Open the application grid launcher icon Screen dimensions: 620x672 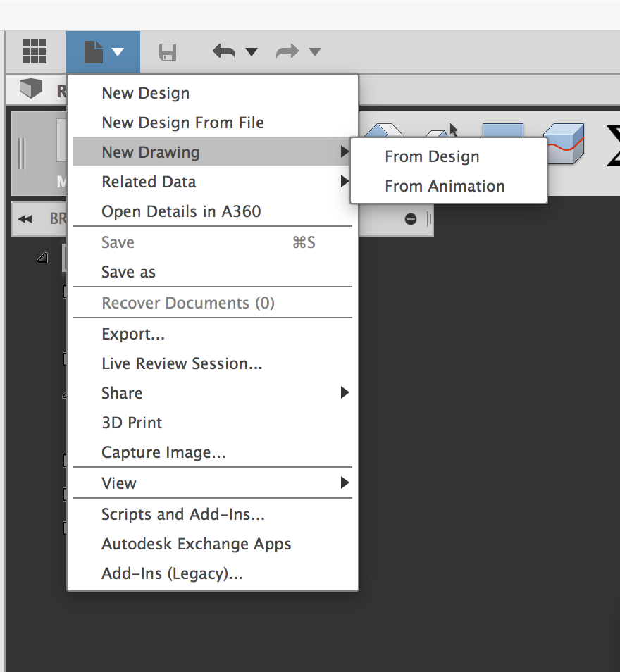click(35, 51)
